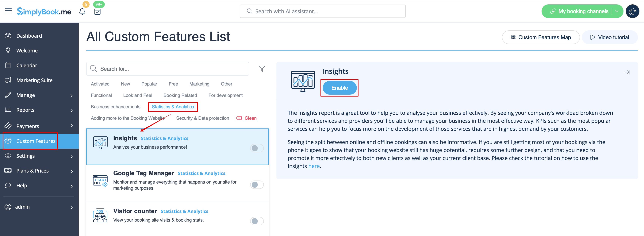
Task: Open notifications bell icon
Action: 82,12
